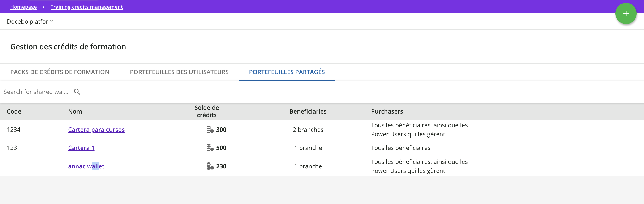The height and width of the screenshot is (204, 644).
Task: Click the Beneficiaries column header
Action: click(x=308, y=111)
